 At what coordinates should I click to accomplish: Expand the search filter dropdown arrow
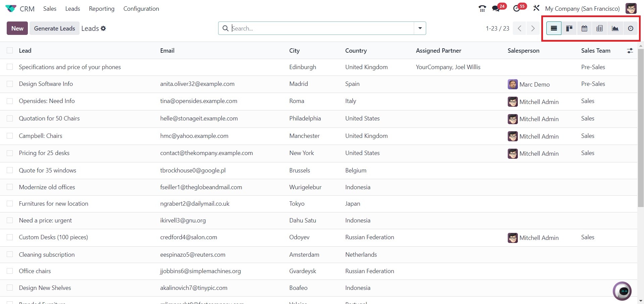(x=420, y=28)
